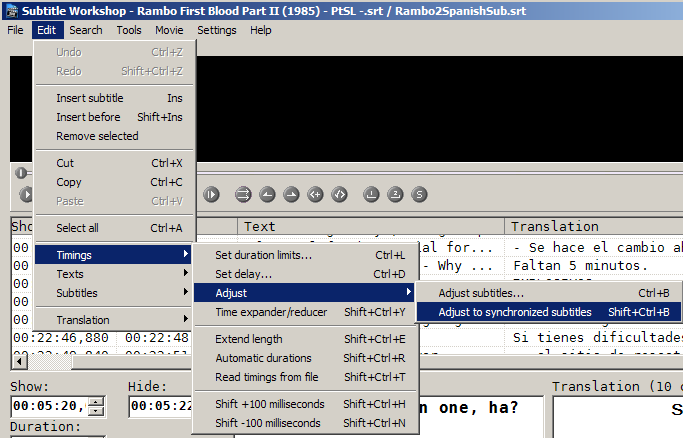Screen dimensions: 683x438
Task: Choose Adjust subtitles... entry
Action: click(549, 293)
